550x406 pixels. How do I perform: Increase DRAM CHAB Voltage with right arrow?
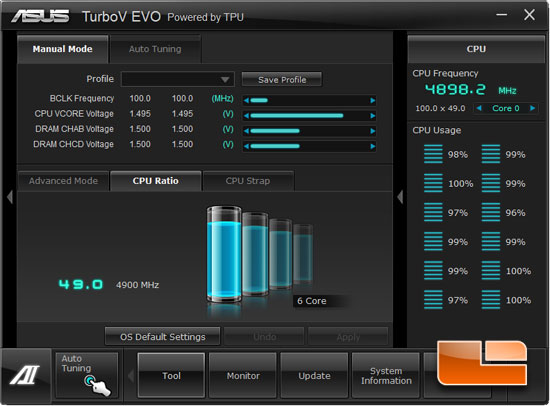tap(373, 131)
